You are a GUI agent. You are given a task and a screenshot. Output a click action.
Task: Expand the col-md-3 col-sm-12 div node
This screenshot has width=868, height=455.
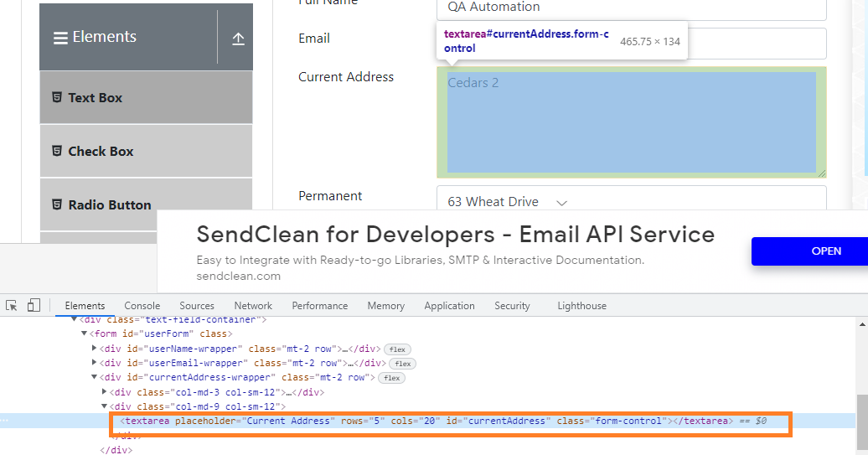click(x=104, y=391)
